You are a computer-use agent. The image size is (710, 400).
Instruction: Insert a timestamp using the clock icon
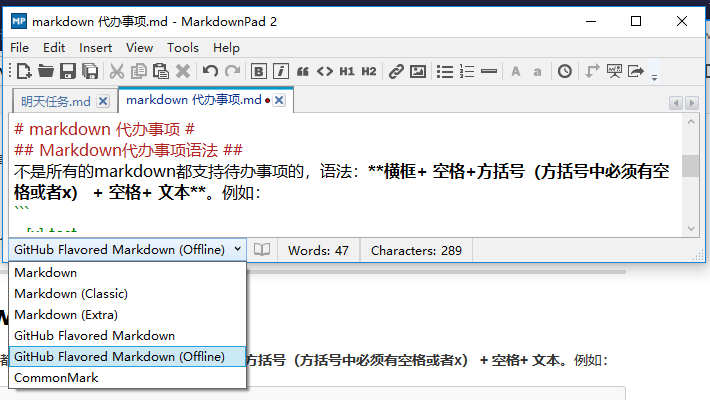click(x=565, y=71)
